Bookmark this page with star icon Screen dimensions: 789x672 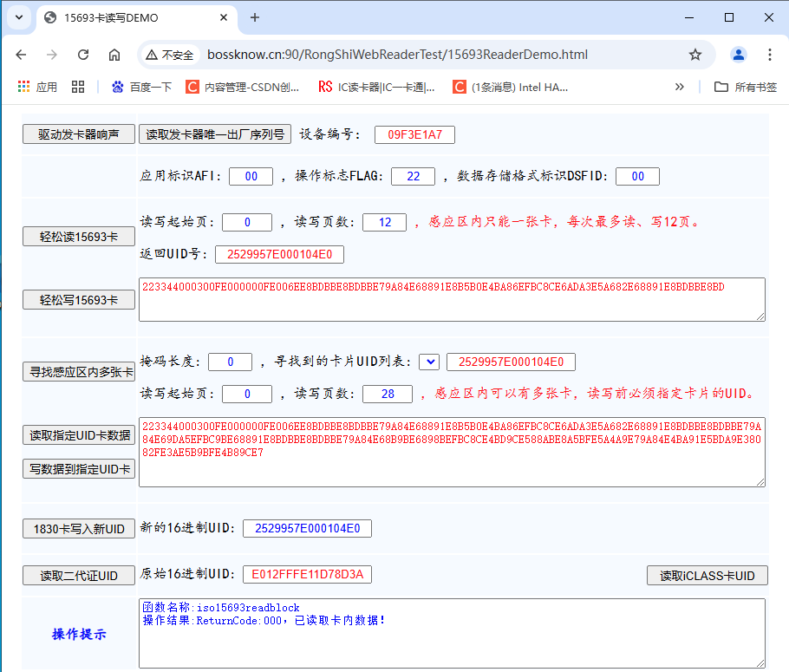coord(694,55)
